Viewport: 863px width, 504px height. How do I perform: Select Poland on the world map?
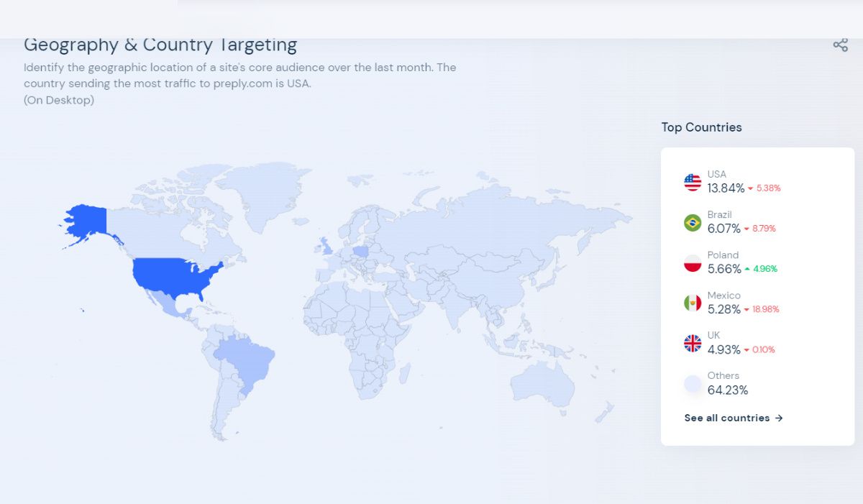362,252
